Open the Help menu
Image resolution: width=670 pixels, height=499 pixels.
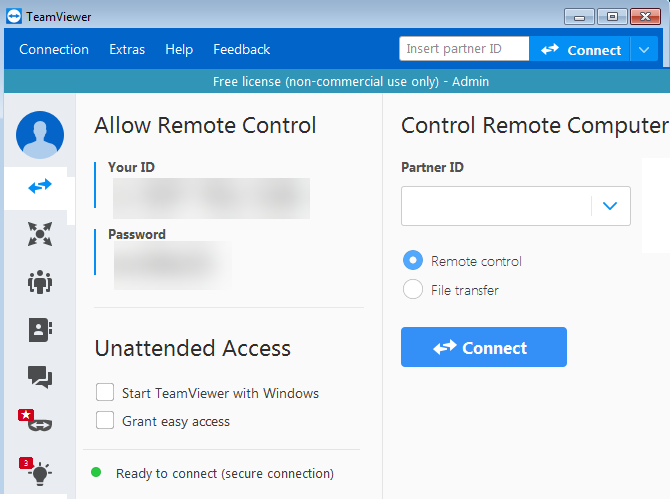tap(179, 49)
